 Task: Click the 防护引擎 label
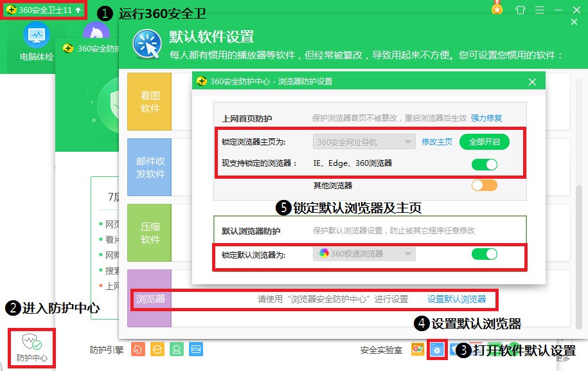click(x=107, y=350)
